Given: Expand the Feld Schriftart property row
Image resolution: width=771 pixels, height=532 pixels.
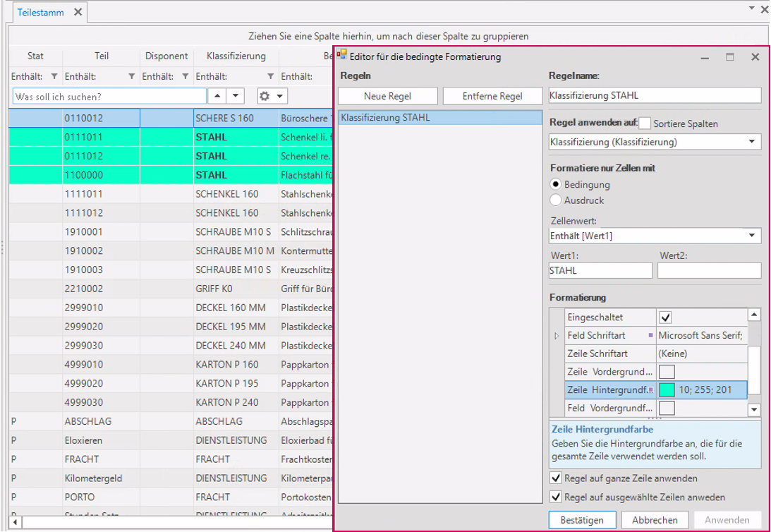Looking at the screenshot, I should (557, 336).
